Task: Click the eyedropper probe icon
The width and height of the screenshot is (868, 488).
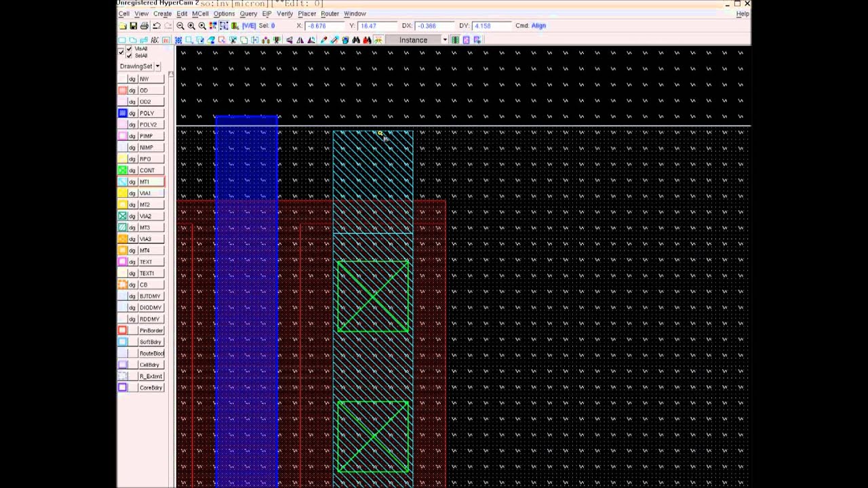Action: click(x=323, y=40)
